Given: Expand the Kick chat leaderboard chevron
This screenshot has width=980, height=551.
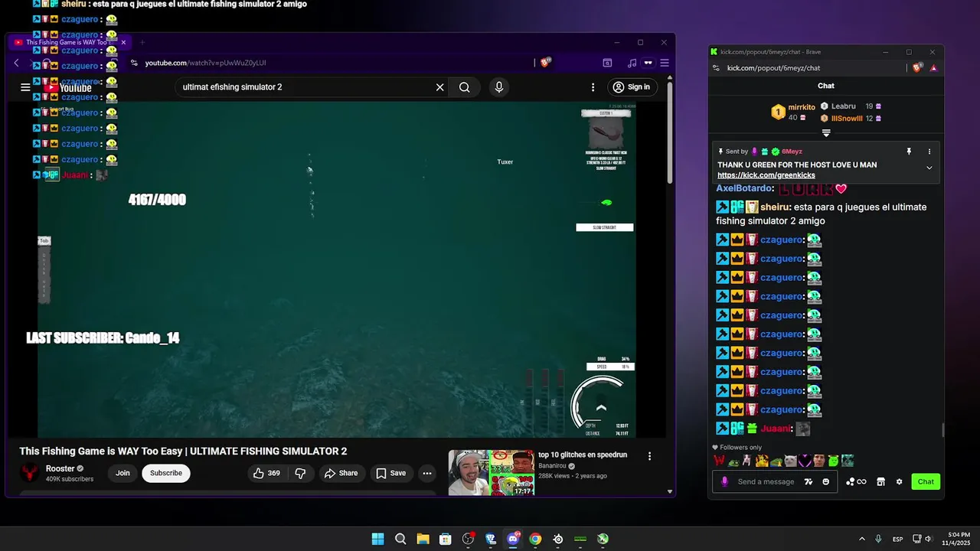Looking at the screenshot, I should coord(826,133).
